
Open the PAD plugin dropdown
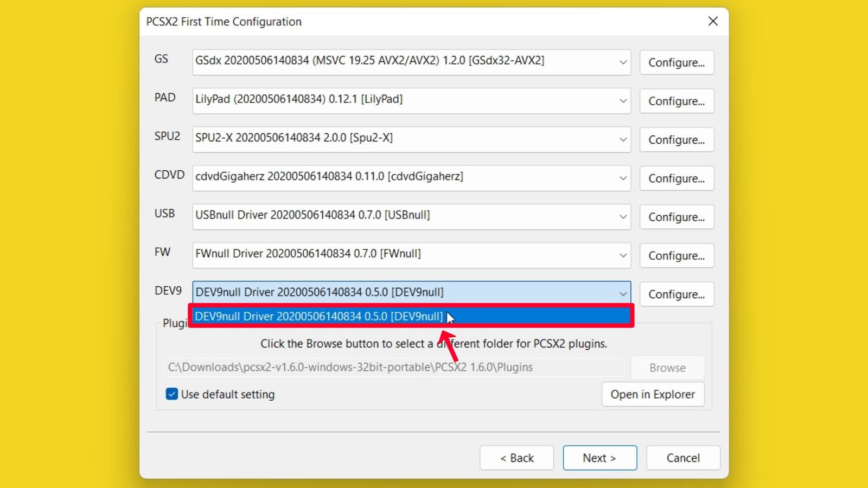(411, 100)
